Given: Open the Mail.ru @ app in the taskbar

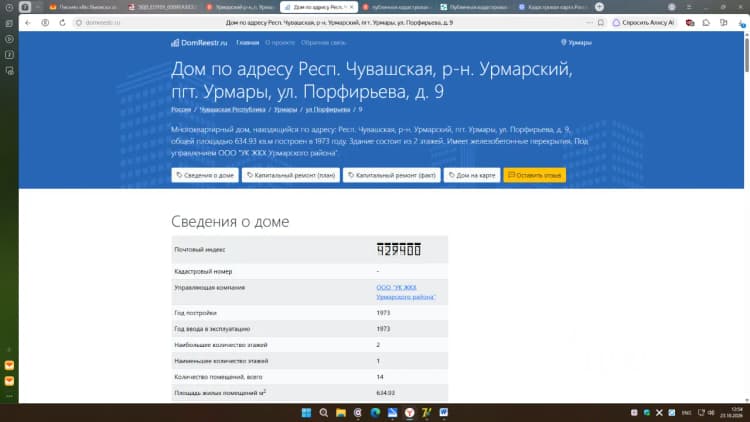Looking at the screenshot, I should 358,412.
